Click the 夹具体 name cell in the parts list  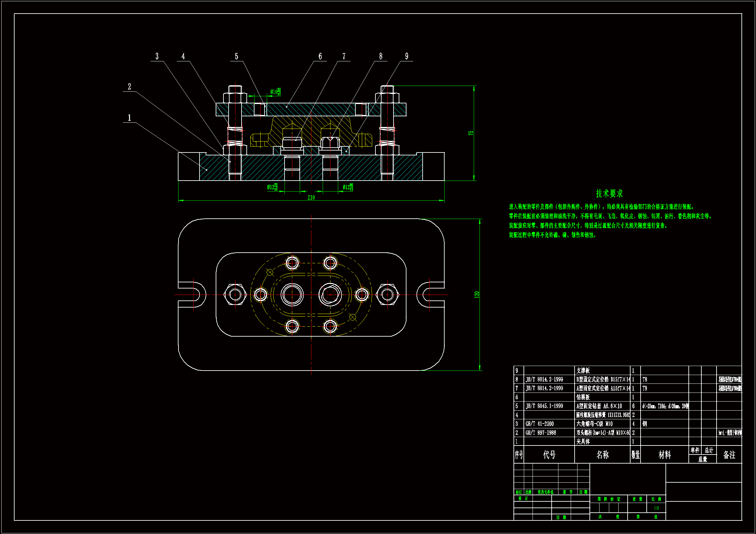[583, 442]
